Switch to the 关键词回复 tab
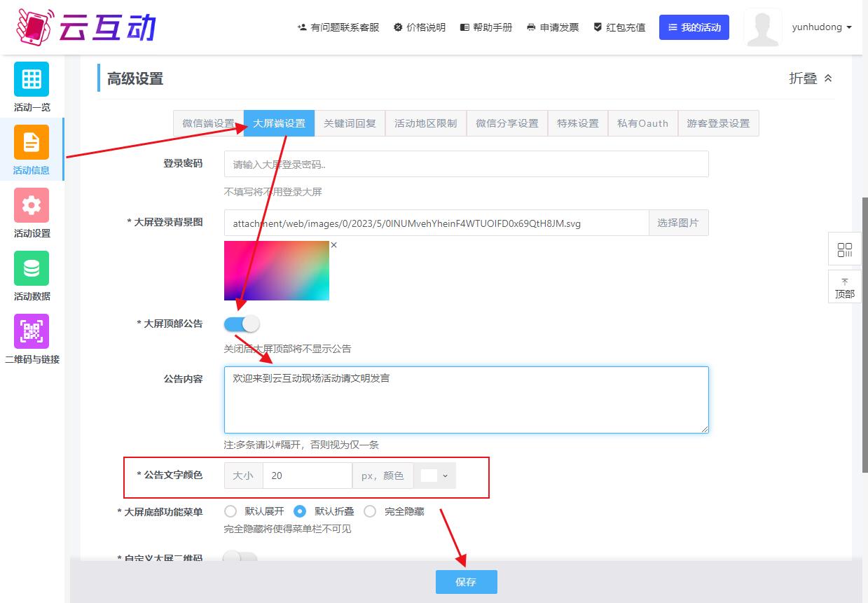This screenshot has height=603, width=868. [350, 123]
